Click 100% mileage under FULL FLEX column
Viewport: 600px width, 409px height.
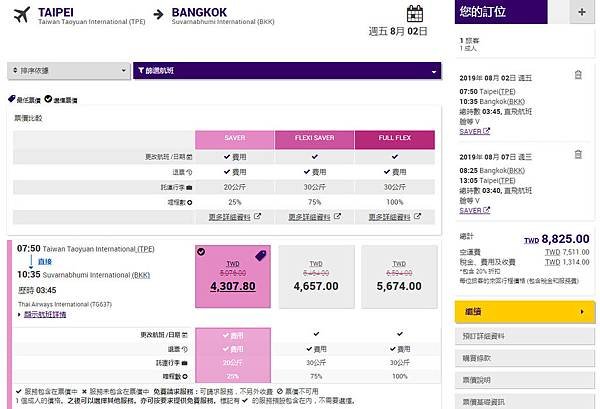395,202
